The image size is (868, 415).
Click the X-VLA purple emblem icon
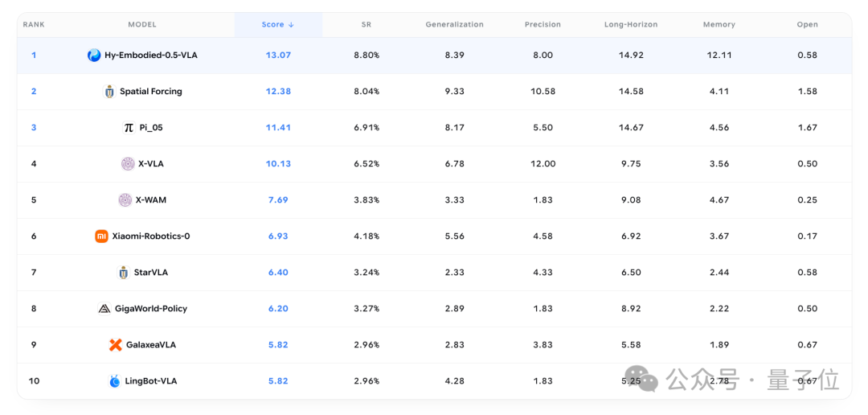coord(128,164)
